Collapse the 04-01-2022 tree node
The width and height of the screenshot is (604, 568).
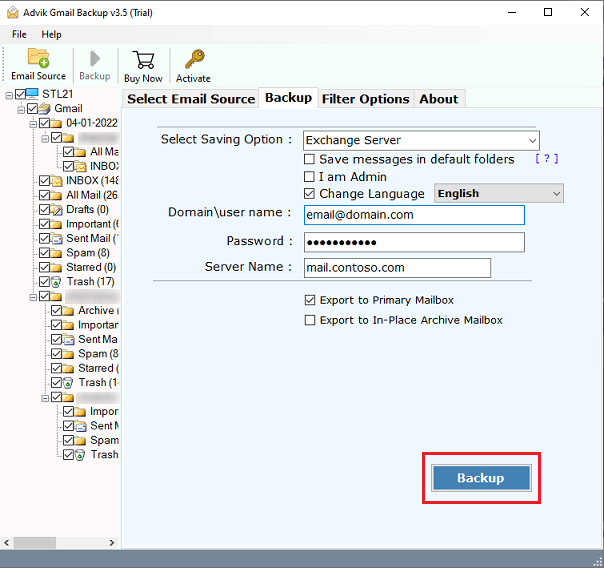(33, 123)
